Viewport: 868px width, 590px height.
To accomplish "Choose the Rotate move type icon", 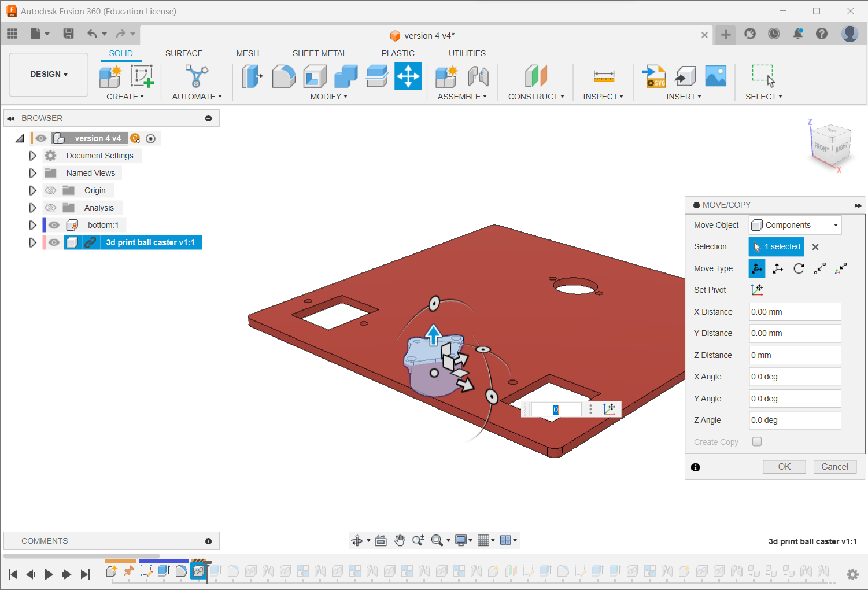I will 799,268.
